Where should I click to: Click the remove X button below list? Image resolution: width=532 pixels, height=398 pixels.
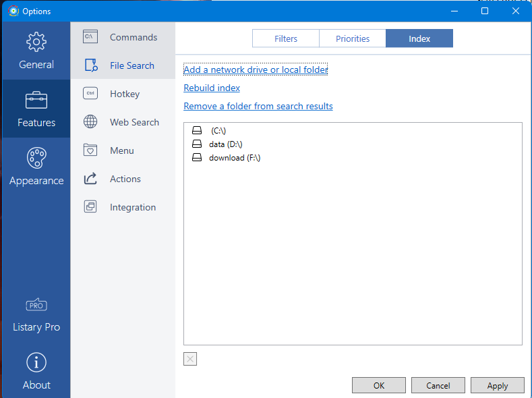point(190,359)
